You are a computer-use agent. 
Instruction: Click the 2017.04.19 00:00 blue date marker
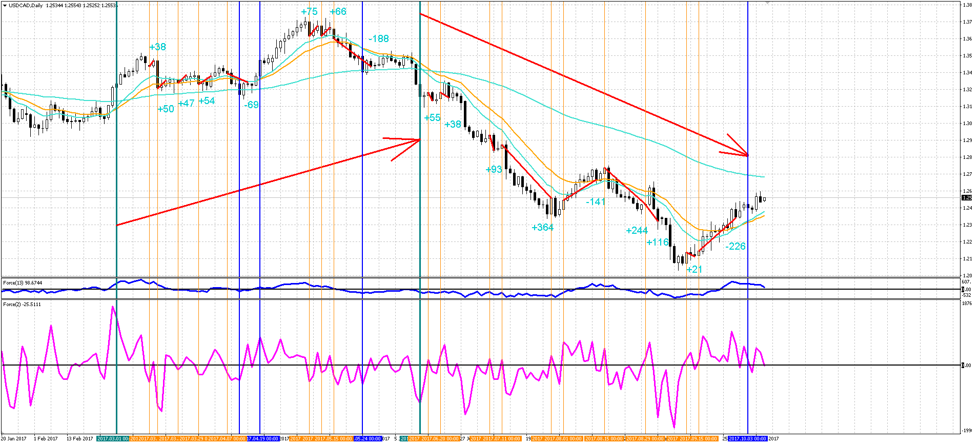click(263, 439)
